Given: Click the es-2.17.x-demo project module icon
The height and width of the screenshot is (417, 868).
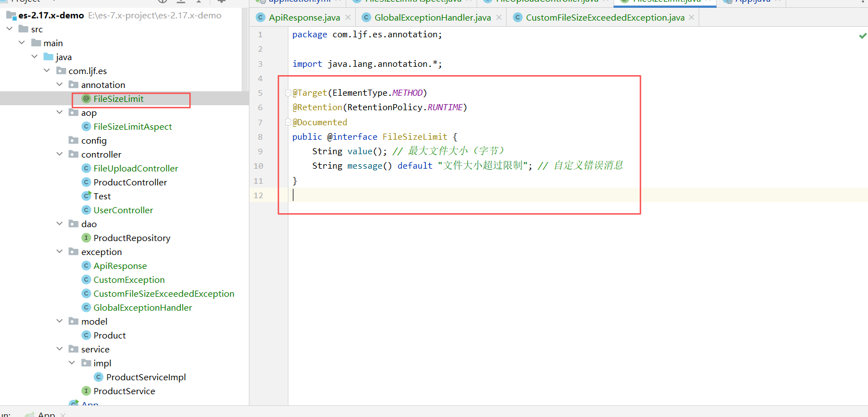Looking at the screenshot, I should pyautogui.click(x=11, y=16).
